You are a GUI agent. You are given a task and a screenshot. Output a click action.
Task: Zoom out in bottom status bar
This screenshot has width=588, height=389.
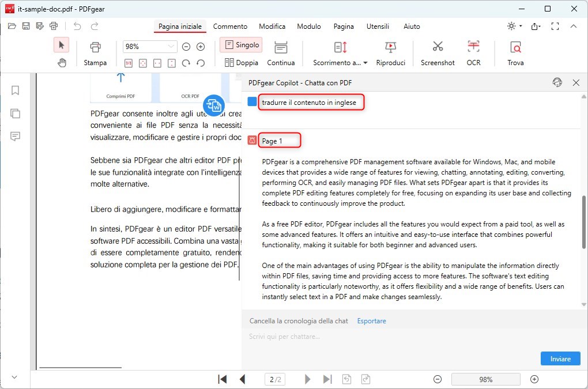point(437,379)
